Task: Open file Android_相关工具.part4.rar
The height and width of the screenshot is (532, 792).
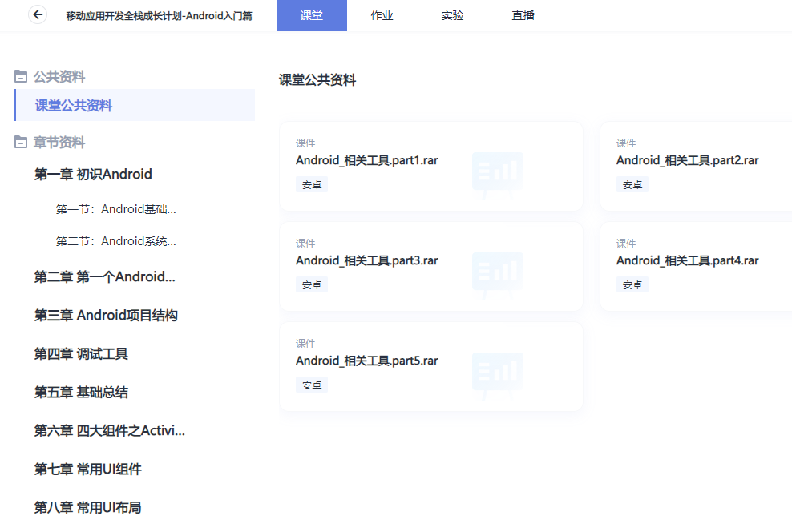Action: 688,260
